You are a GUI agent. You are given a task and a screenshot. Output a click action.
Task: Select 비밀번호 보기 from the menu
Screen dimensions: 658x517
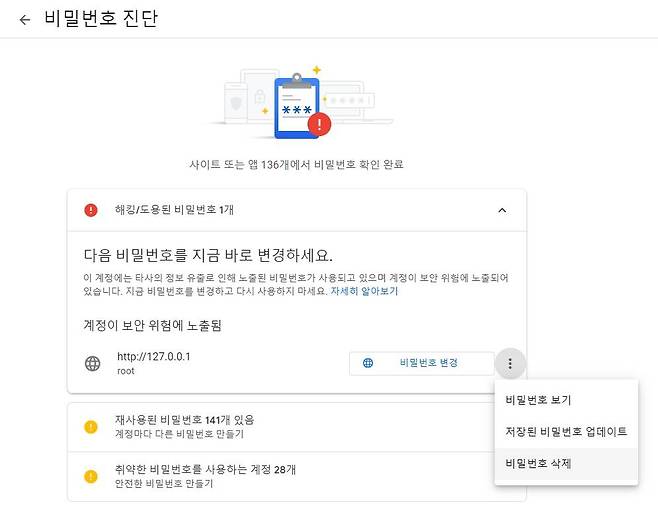point(538,400)
